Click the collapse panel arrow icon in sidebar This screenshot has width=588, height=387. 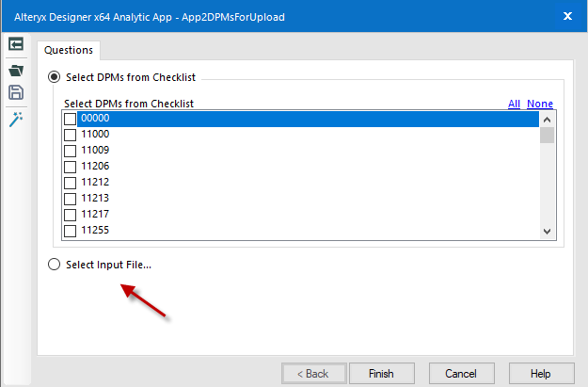16,45
